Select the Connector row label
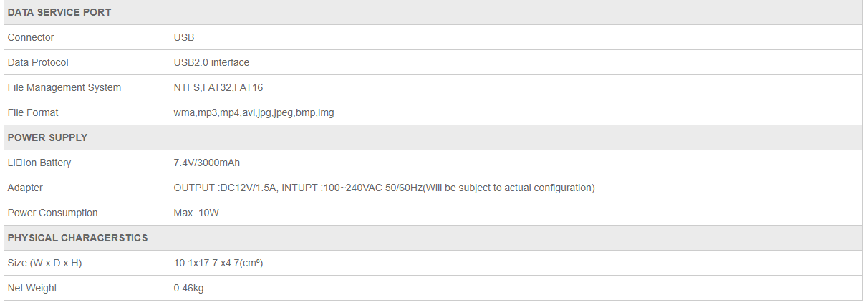868x305 pixels. tap(31, 37)
